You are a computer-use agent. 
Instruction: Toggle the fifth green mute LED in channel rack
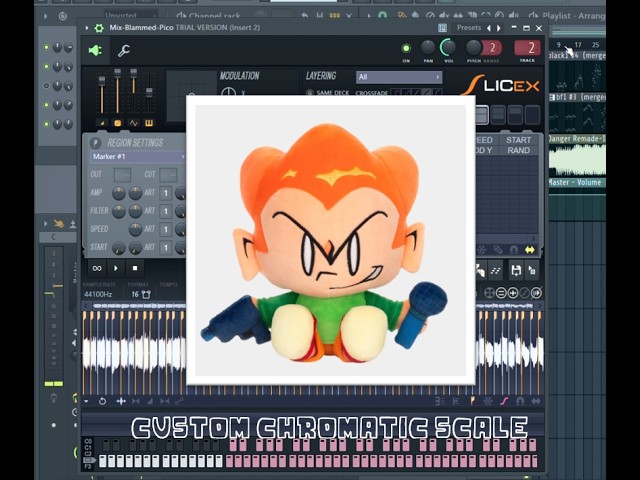coord(47,124)
